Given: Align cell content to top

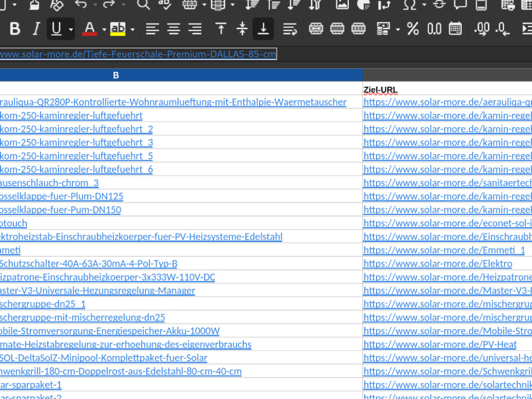Looking at the screenshot, I should click(x=221, y=29).
